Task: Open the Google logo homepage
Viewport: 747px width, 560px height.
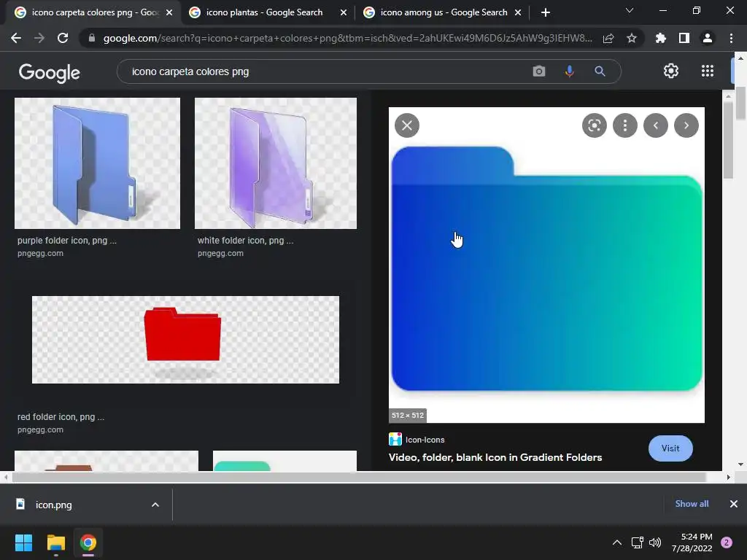Action: tap(49, 72)
